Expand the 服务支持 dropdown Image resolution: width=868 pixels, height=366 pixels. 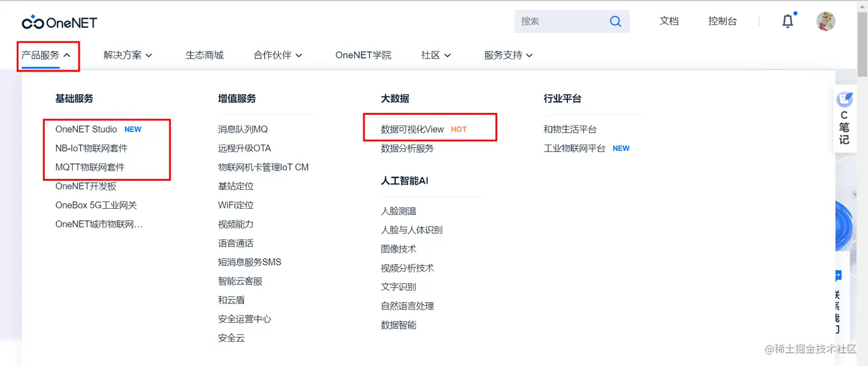pos(509,55)
